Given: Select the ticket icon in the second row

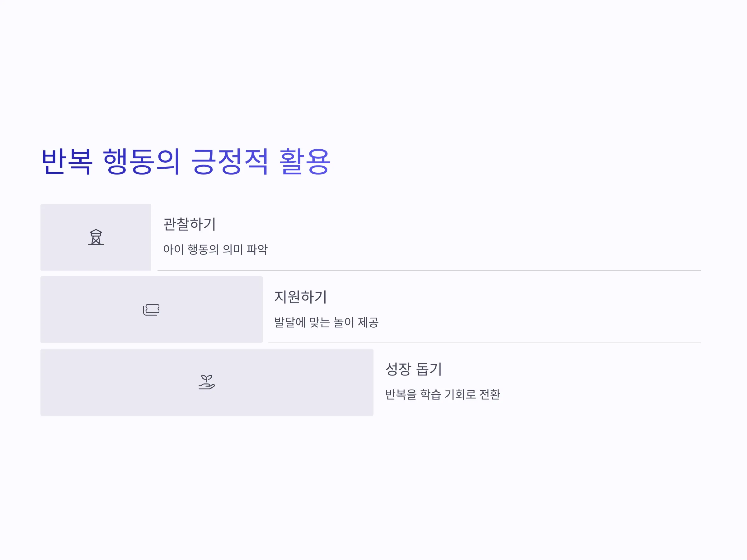Looking at the screenshot, I should [151, 310].
